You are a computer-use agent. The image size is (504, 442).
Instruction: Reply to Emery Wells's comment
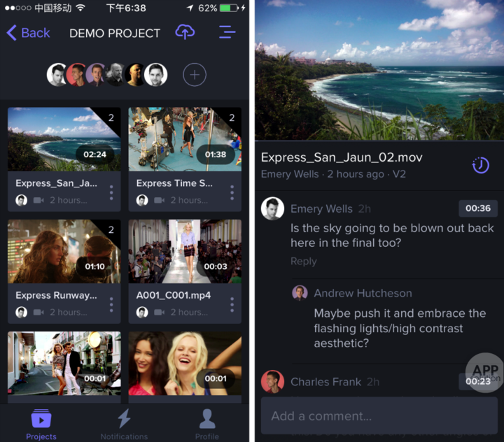(303, 261)
